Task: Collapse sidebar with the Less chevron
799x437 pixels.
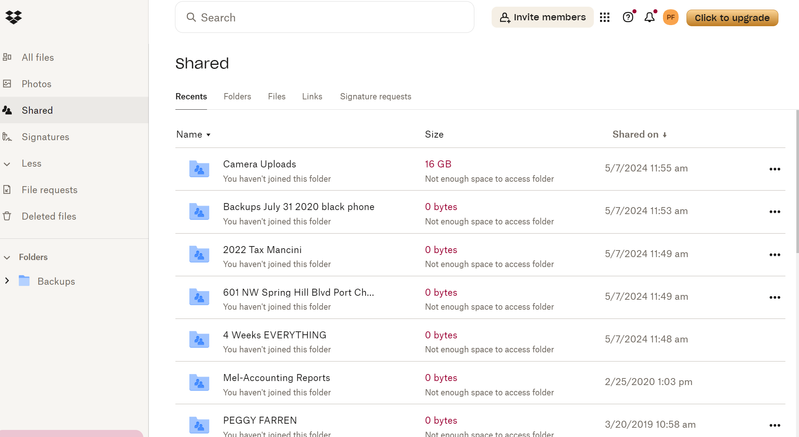Action: click(7, 163)
